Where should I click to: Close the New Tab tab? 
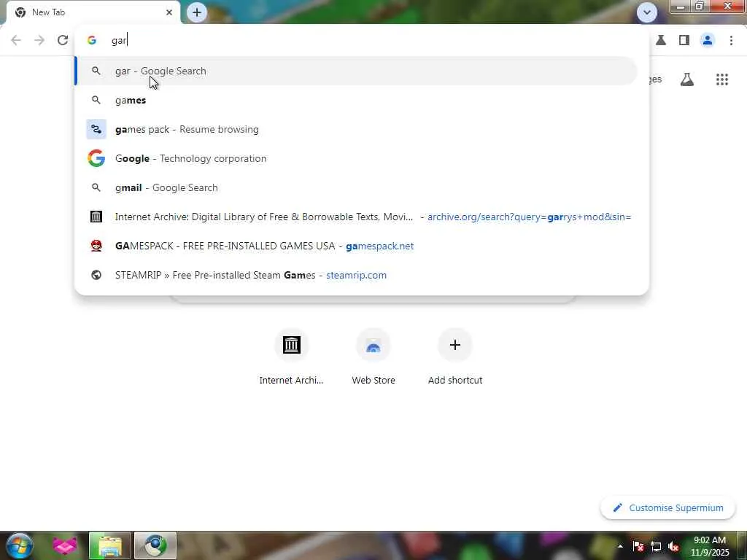pos(169,12)
